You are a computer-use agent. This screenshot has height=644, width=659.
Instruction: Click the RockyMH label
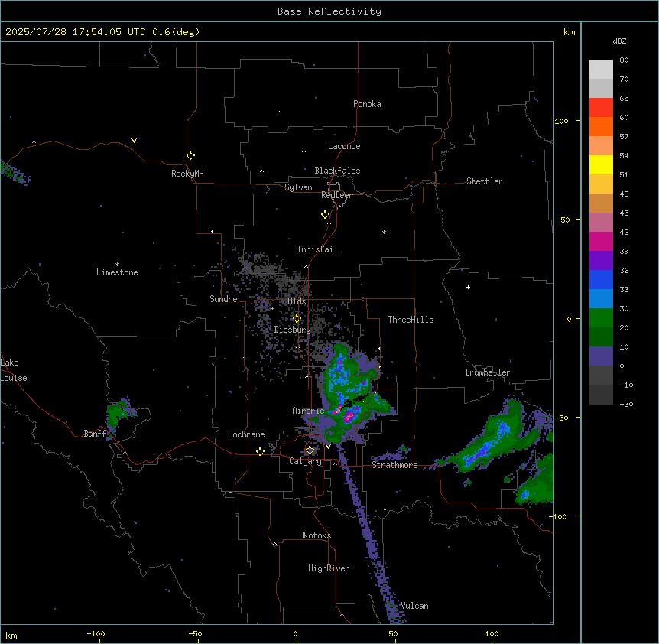point(187,174)
